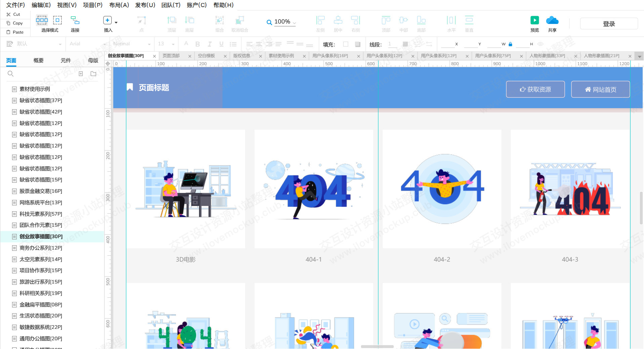Toggle the aspect ratio lock icon
This screenshot has width=644, height=349.
(x=510, y=44)
